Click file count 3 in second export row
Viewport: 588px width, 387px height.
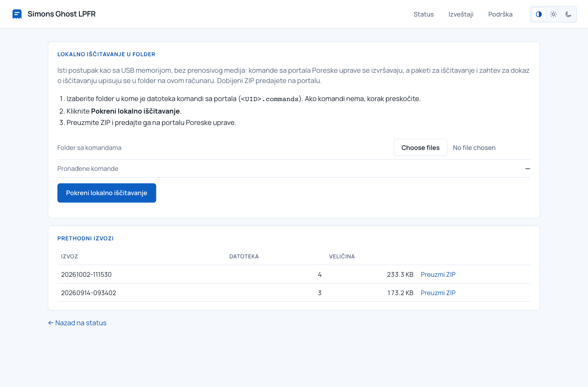(x=320, y=293)
